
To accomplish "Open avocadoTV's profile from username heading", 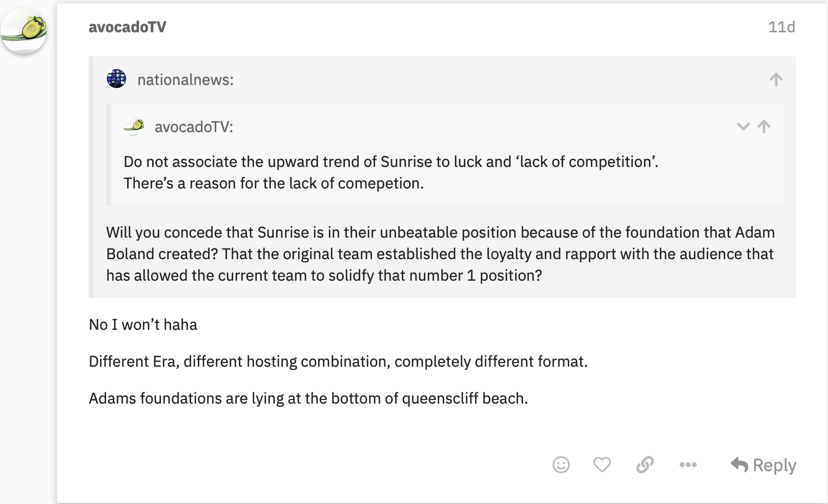I will [x=128, y=27].
